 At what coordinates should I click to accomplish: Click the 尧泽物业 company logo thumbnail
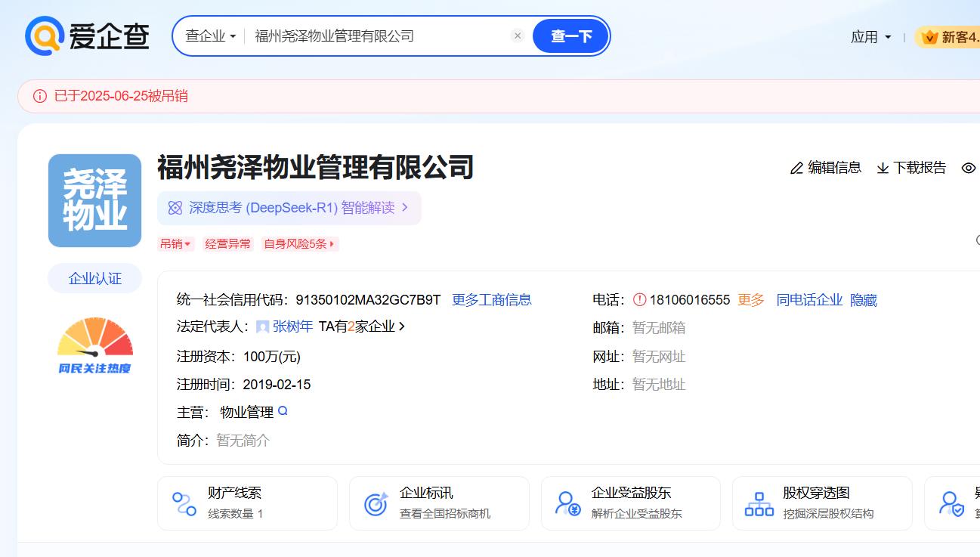[x=94, y=200]
